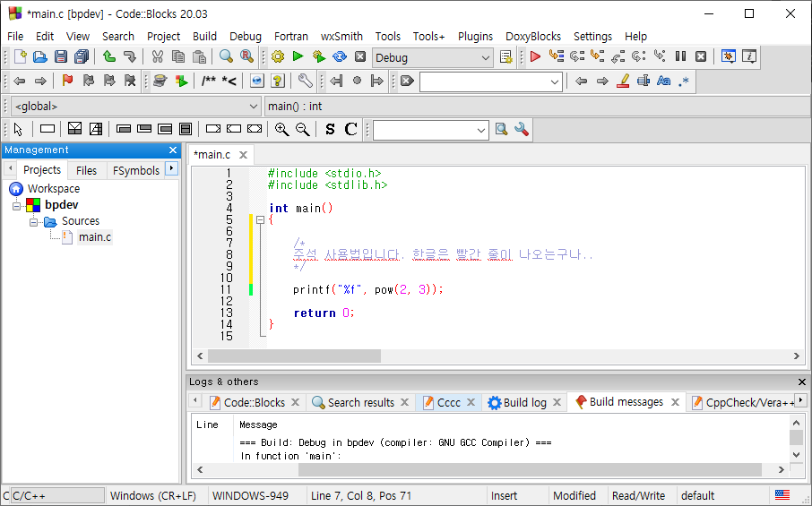Image resolution: width=812 pixels, height=506 pixels.
Task: Close the Management panel
Action: pyautogui.click(x=173, y=150)
